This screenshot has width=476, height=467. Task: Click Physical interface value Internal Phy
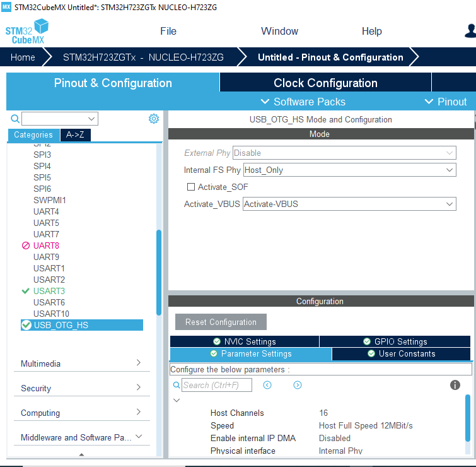click(340, 451)
